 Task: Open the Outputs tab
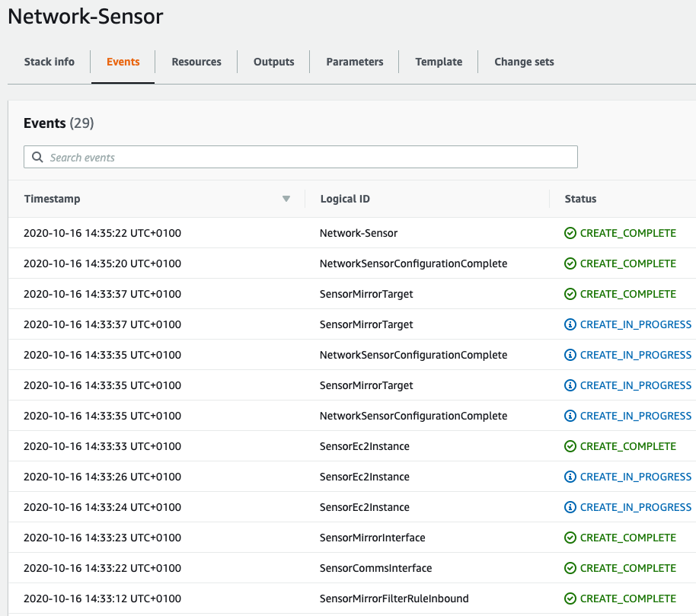pyautogui.click(x=274, y=62)
